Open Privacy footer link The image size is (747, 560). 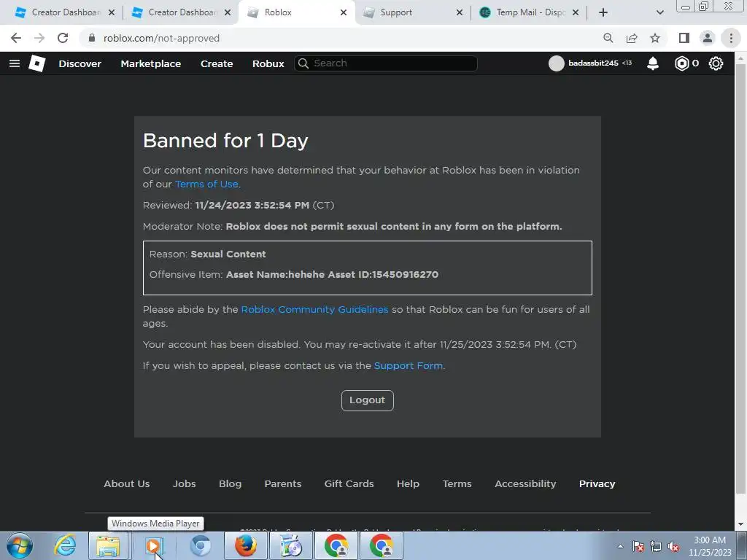click(x=597, y=484)
